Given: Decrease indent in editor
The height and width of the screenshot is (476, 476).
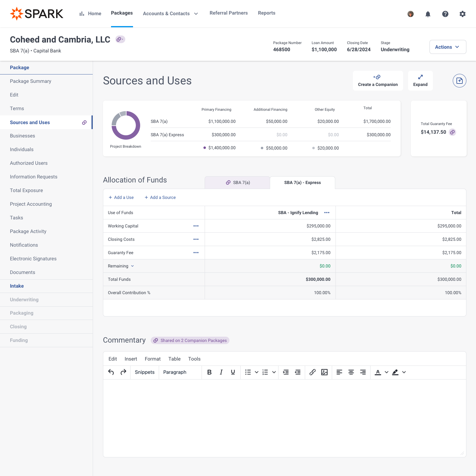Looking at the screenshot, I should pos(298,372).
